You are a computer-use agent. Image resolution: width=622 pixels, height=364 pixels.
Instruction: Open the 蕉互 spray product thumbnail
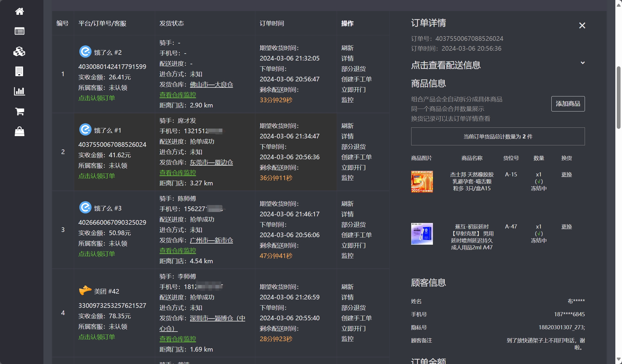tap(422, 234)
